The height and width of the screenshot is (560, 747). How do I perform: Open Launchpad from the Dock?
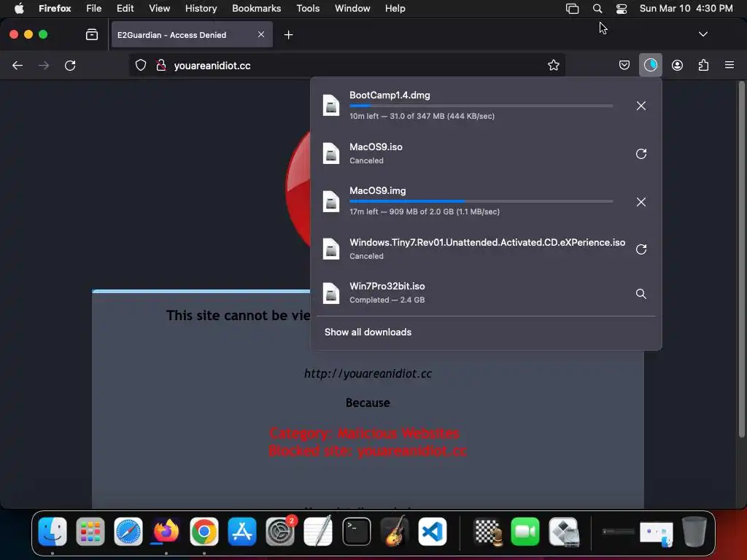click(x=90, y=532)
